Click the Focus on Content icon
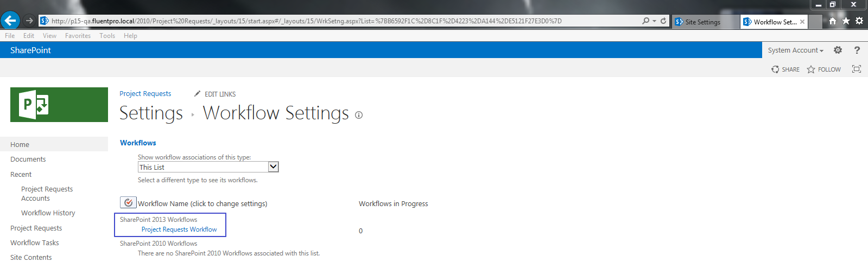Image resolution: width=868 pixels, height=262 pixels. click(x=857, y=69)
